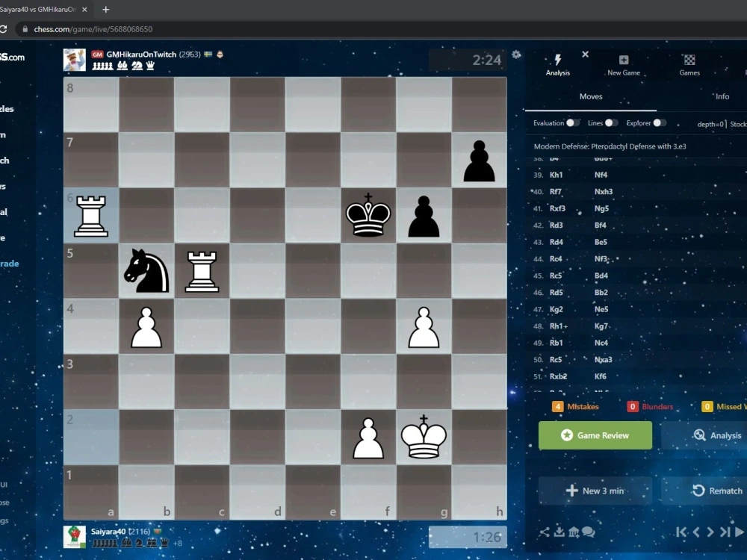Step forward one move
The width and height of the screenshot is (747, 560).
coord(710,532)
